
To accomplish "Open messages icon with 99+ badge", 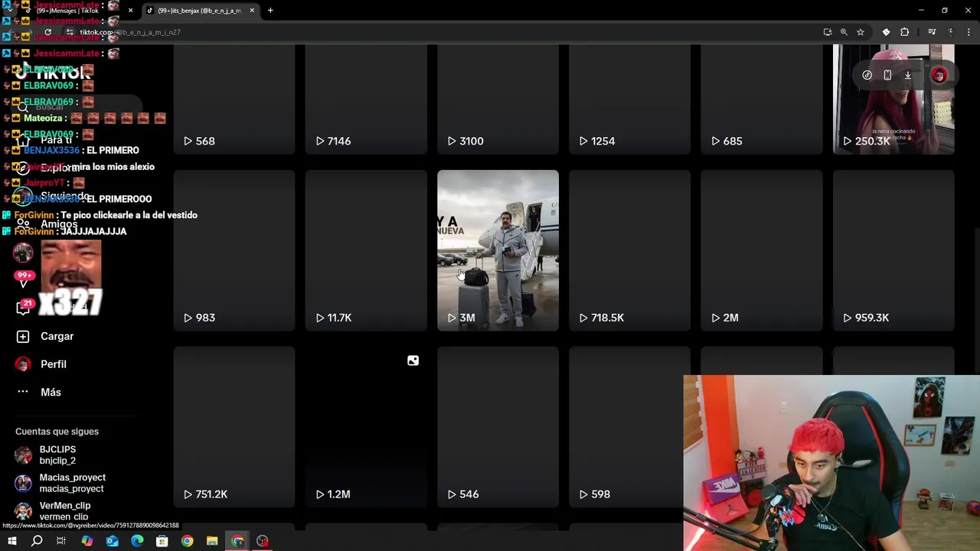I will (23, 280).
